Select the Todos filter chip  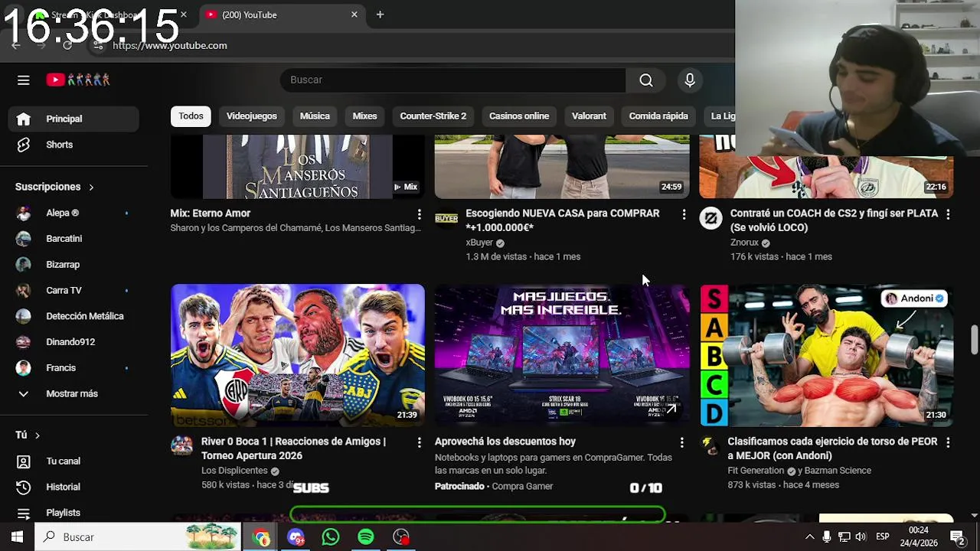click(x=191, y=116)
